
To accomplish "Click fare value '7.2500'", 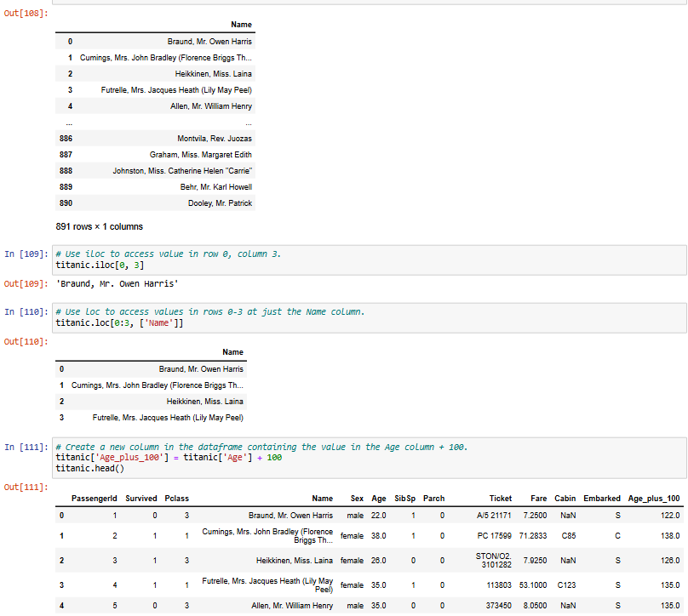I will coord(535,516).
